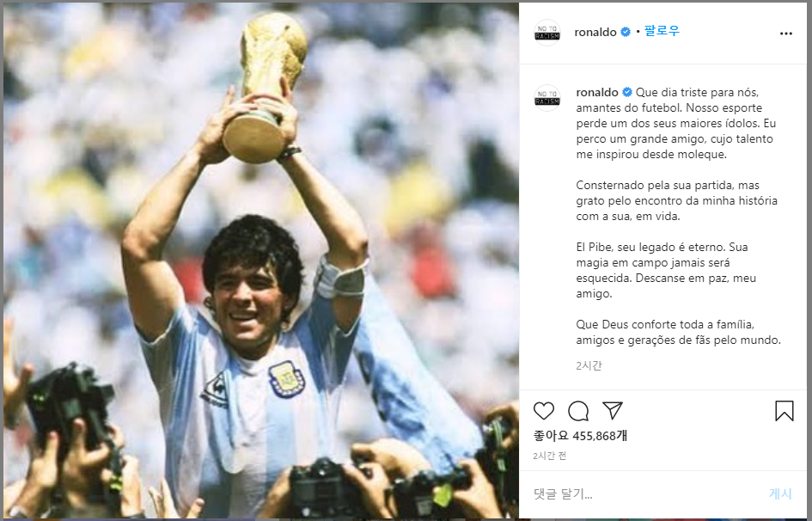Click the Argentina crest on the jersey photo
The width and height of the screenshot is (812, 521).
(286, 378)
